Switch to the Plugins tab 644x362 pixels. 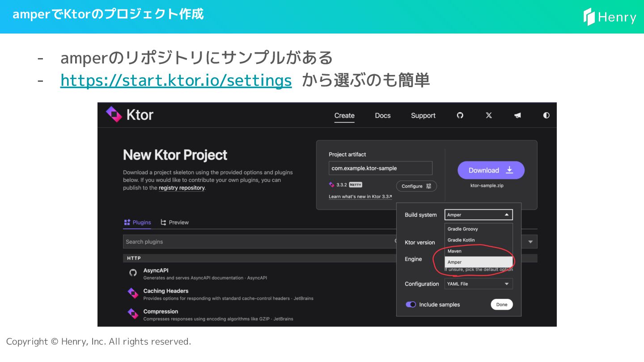tap(138, 222)
